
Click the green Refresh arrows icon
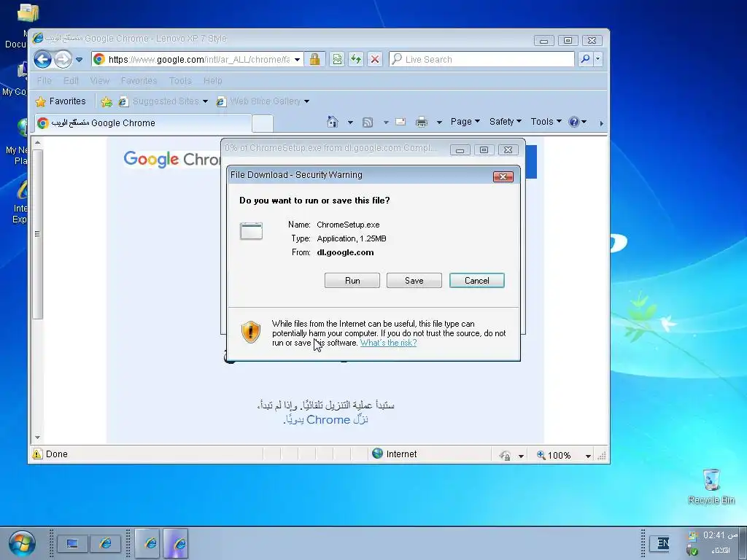[356, 60]
